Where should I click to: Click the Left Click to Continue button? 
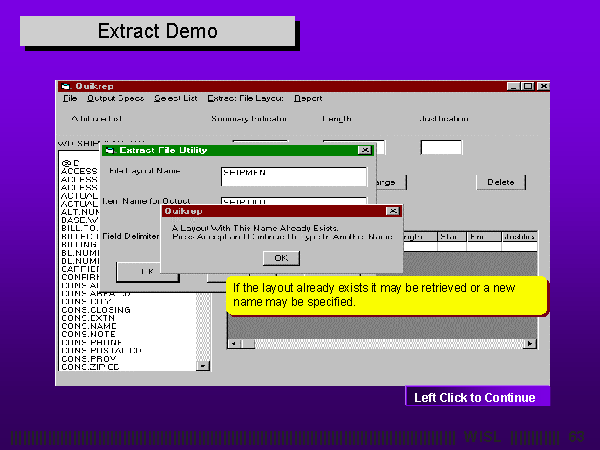475,397
